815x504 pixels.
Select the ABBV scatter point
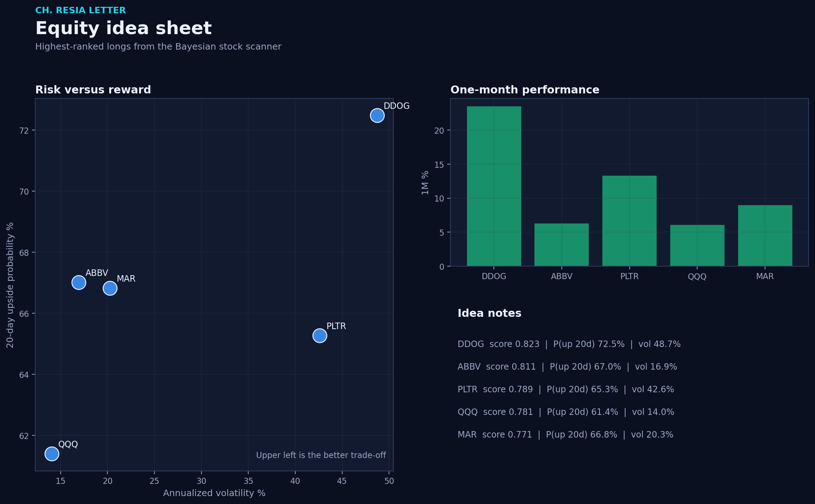(x=79, y=282)
